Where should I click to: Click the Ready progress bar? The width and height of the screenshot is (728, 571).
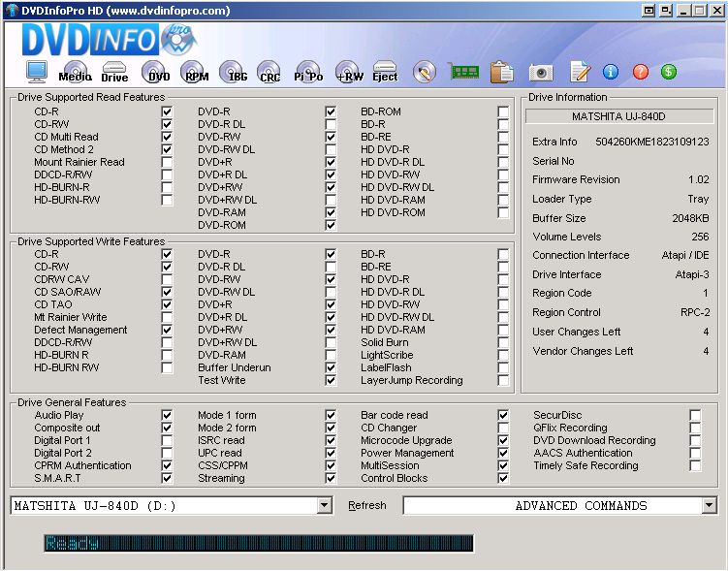click(x=259, y=543)
